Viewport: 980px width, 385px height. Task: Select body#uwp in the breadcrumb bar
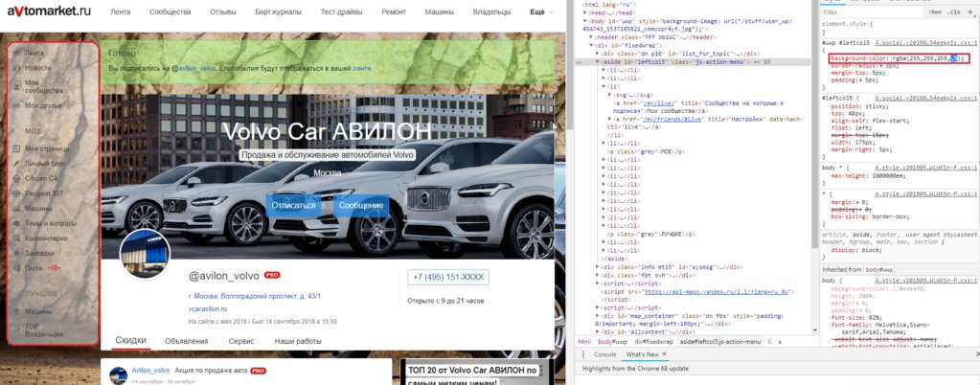point(612,342)
